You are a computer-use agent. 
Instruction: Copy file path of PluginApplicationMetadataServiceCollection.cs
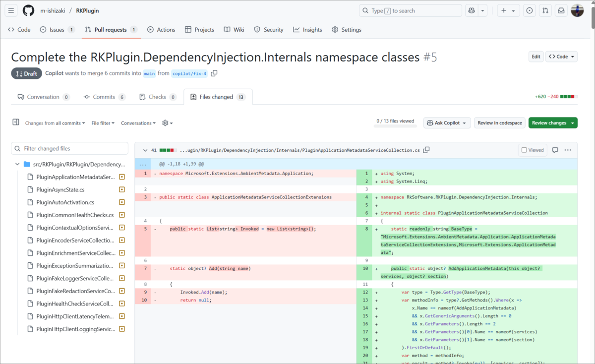click(426, 150)
